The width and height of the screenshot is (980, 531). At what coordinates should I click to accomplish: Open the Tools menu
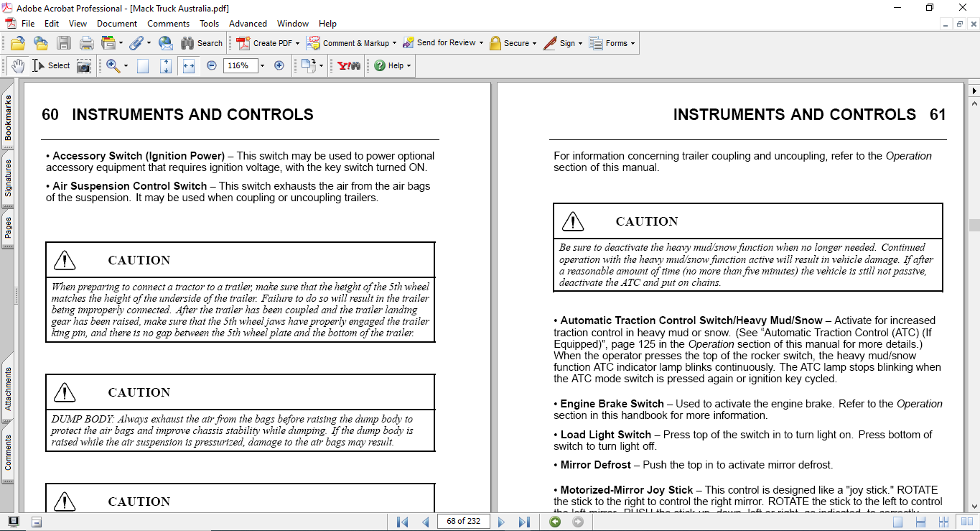(210, 24)
